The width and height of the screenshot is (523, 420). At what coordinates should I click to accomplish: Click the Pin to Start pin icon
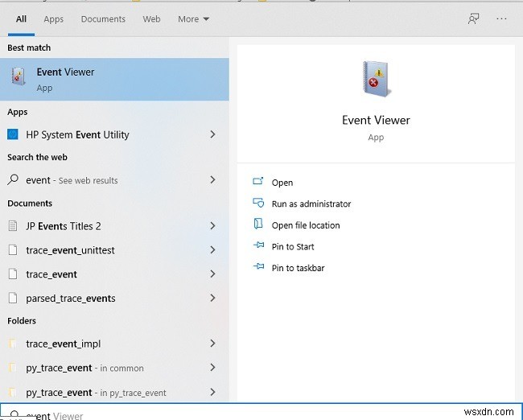258,245
